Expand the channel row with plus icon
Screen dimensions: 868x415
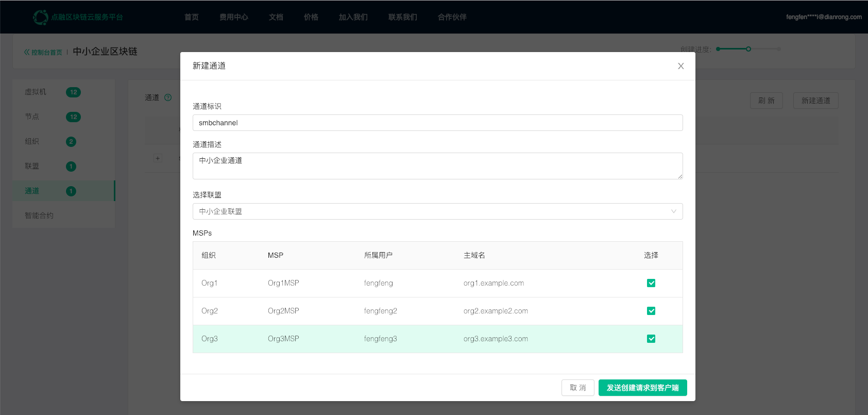point(158,158)
